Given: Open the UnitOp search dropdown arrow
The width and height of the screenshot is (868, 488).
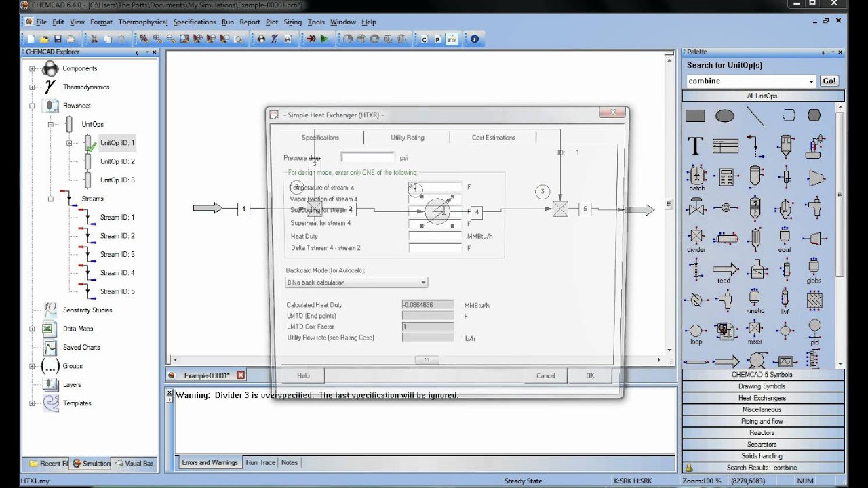Looking at the screenshot, I should 811,81.
